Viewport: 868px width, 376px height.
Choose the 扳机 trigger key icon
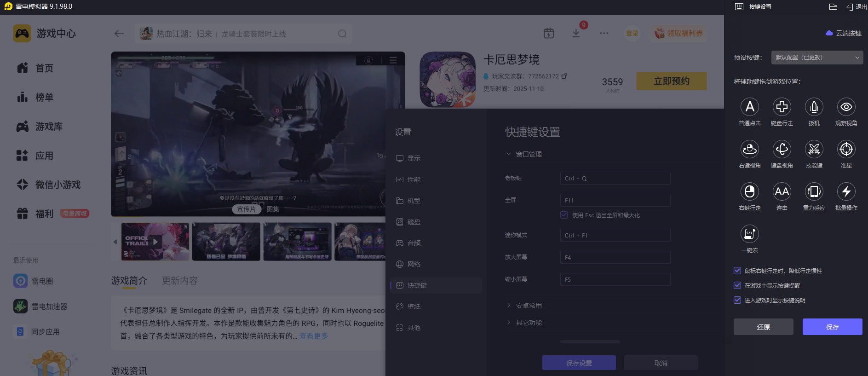coord(814,107)
